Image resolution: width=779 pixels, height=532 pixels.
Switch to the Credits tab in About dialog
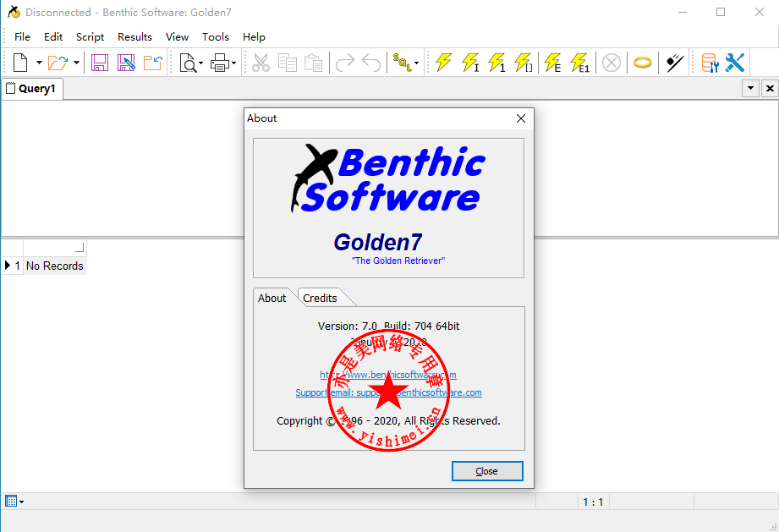(320, 298)
